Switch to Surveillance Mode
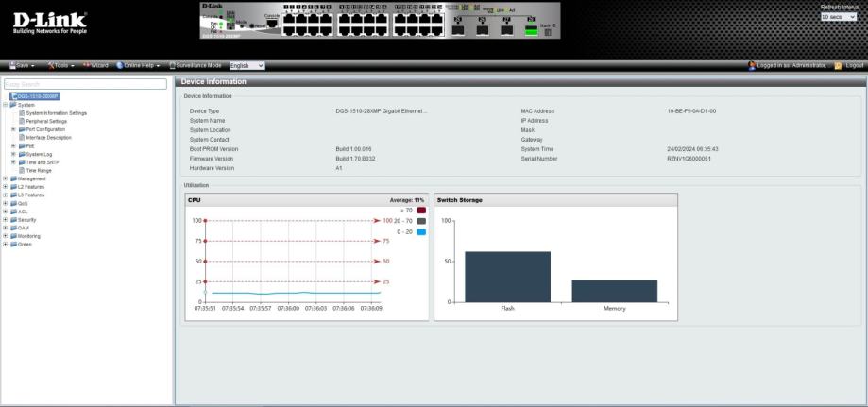The height and width of the screenshot is (407, 868). point(196,65)
